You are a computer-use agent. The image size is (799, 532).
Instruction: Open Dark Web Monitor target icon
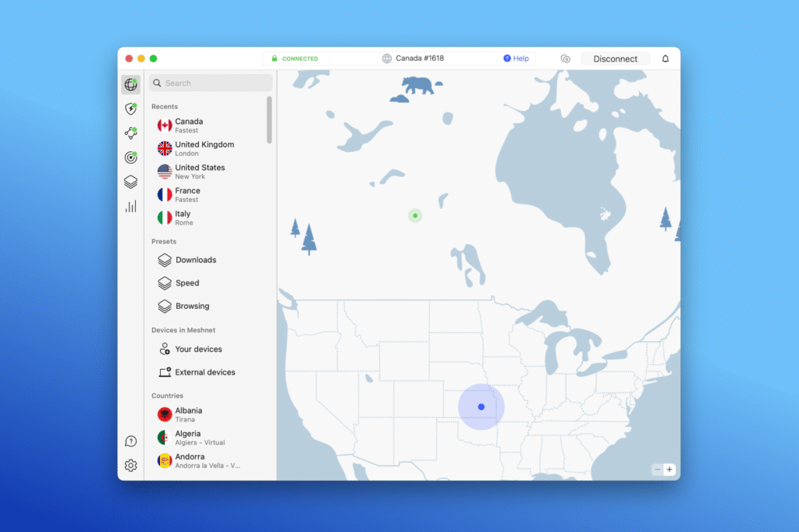130,158
